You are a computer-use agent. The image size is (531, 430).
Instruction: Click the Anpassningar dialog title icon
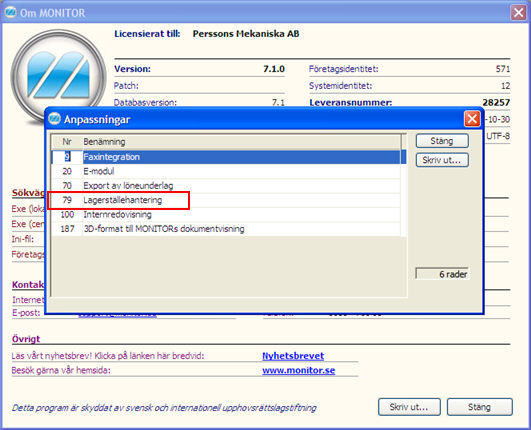tap(54, 119)
